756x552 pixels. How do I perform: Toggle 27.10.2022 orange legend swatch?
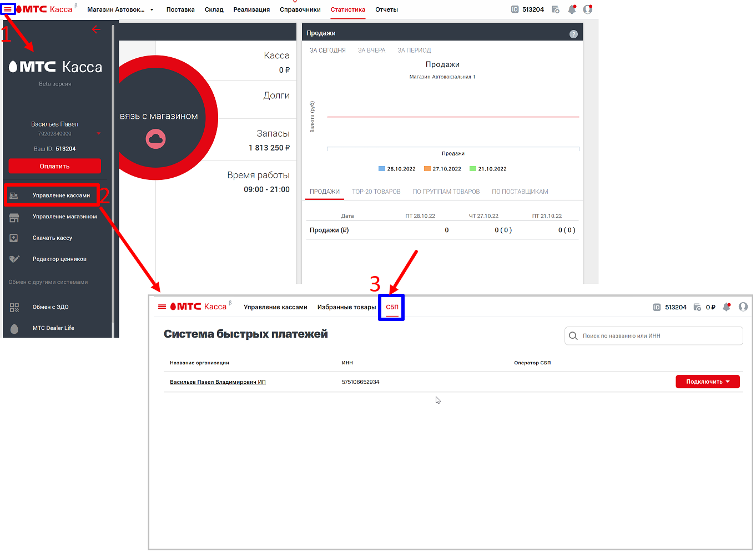click(427, 168)
